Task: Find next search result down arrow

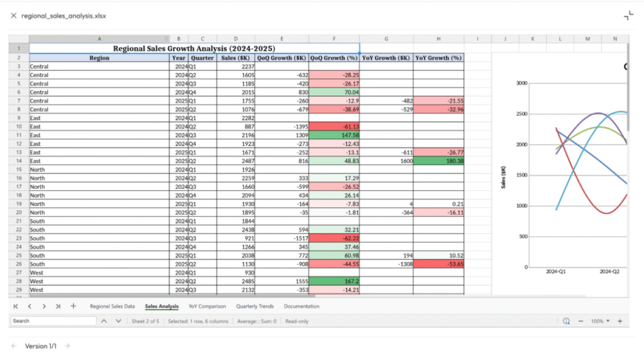Action: (118, 321)
